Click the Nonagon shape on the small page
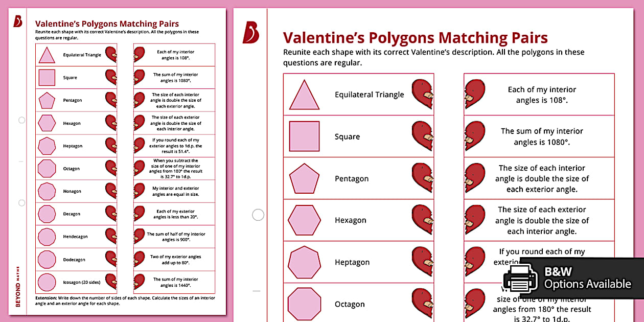The width and height of the screenshot is (644, 322). pos(47,191)
